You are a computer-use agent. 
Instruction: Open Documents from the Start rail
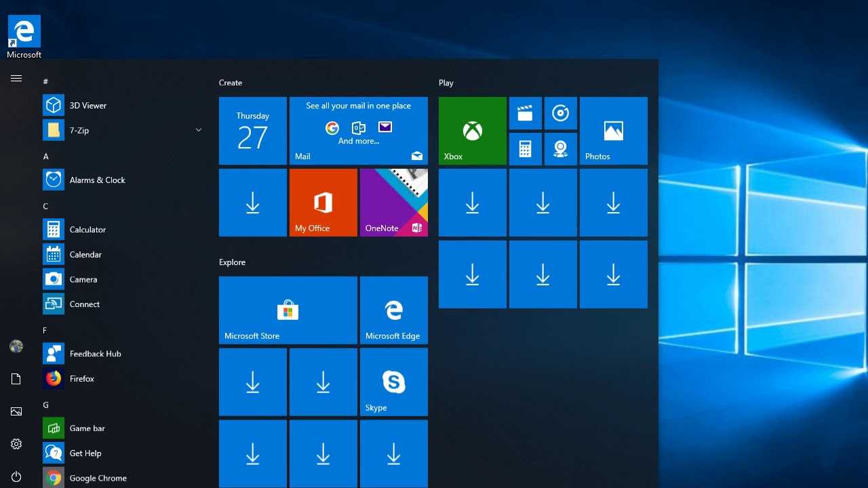click(16, 379)
